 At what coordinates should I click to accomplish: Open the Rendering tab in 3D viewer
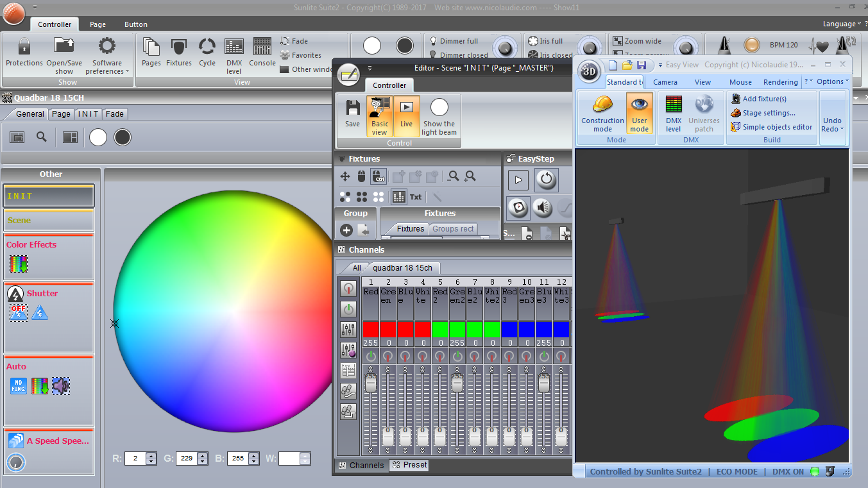781,81
